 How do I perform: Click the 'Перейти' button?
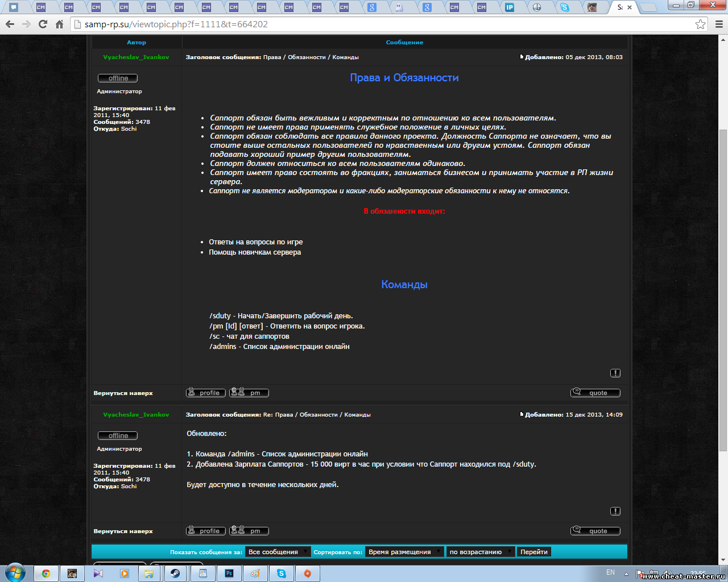point(533,552)
